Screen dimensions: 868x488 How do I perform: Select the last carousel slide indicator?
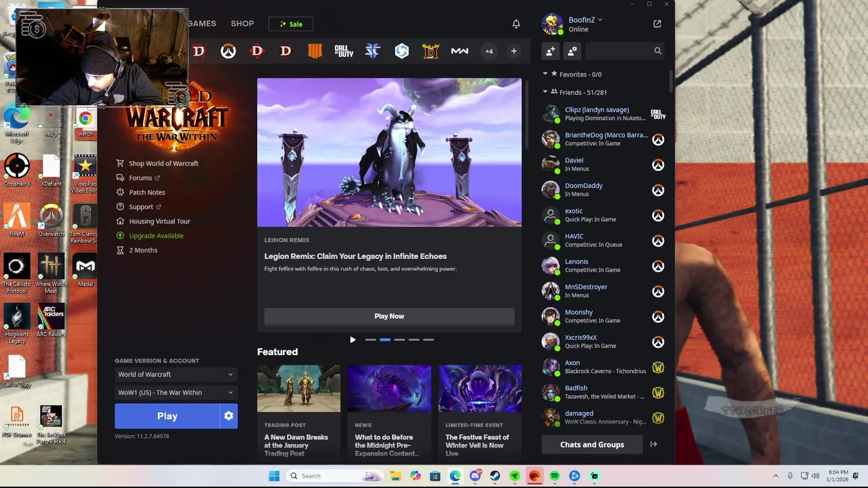pyautogui.click(x=429, y=340)
